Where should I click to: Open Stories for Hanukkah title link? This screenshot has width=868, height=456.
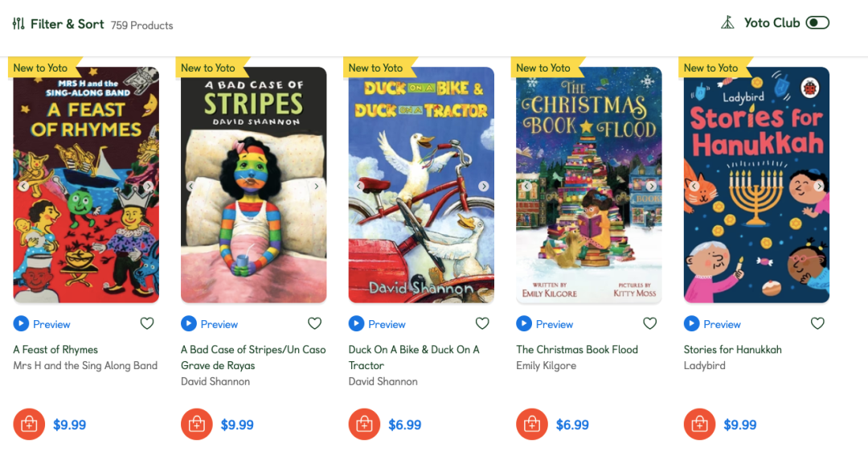pyautogui.click(x=732, y=350)
